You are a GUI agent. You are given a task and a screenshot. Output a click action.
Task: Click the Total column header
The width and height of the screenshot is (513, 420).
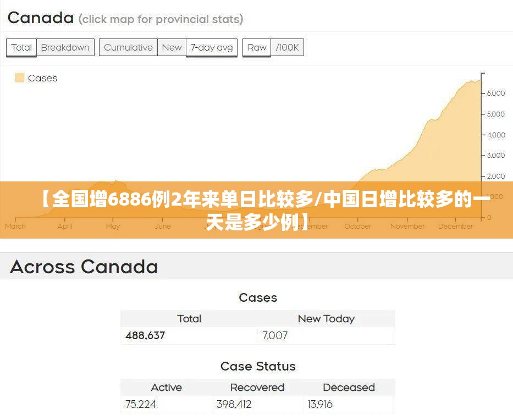tap(189, 319)
